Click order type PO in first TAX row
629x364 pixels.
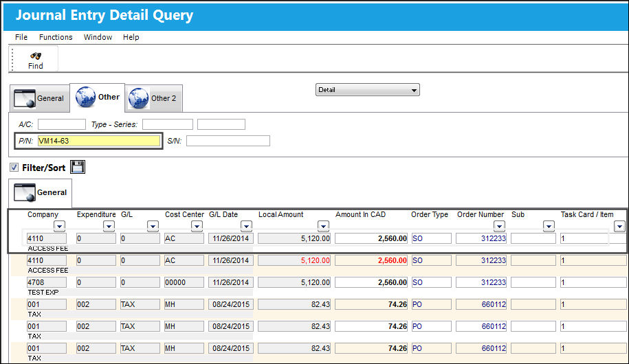[x=431, y=305]
